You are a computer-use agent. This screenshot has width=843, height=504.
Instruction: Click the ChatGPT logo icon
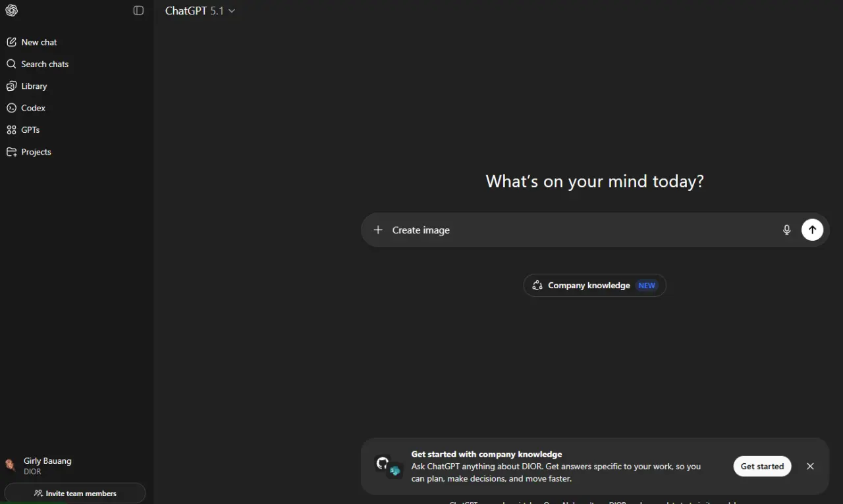click(x=11, y=11)
